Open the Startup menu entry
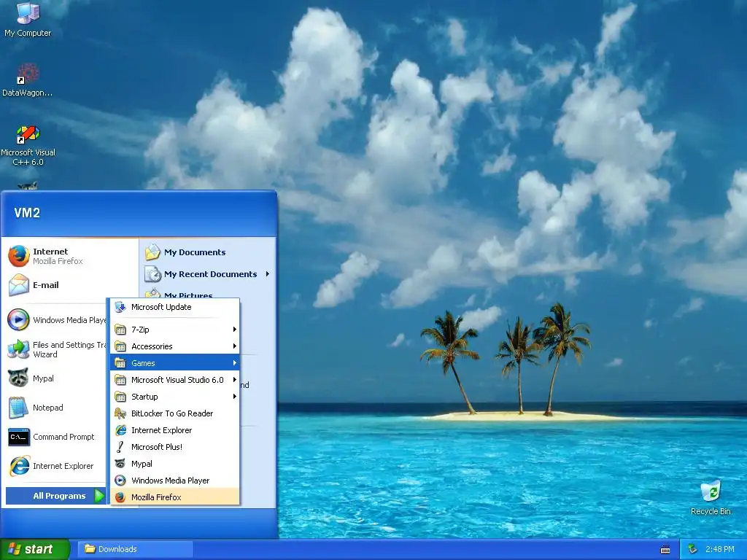The height and width of the screenshot is (560, 747). [175, 396]
